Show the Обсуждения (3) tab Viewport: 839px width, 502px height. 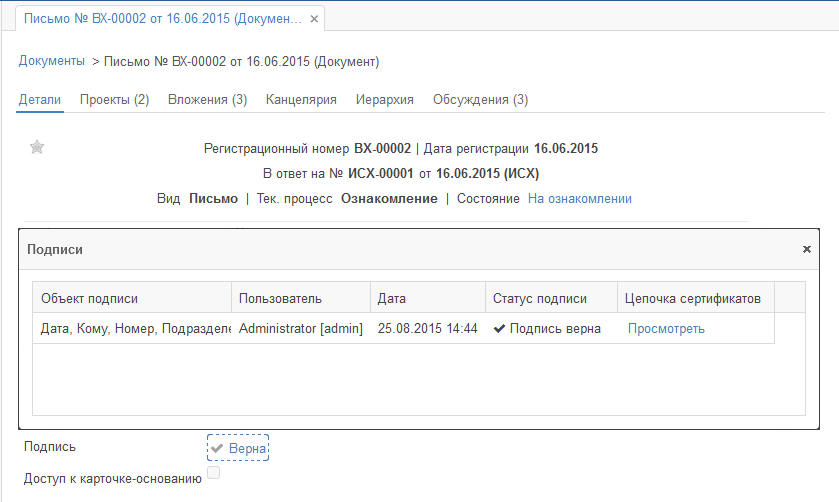480,100
